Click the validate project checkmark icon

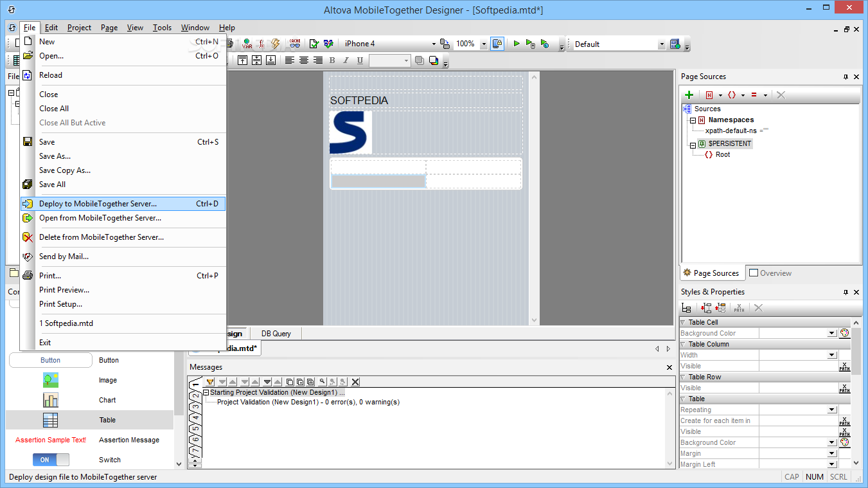(314, 44)
